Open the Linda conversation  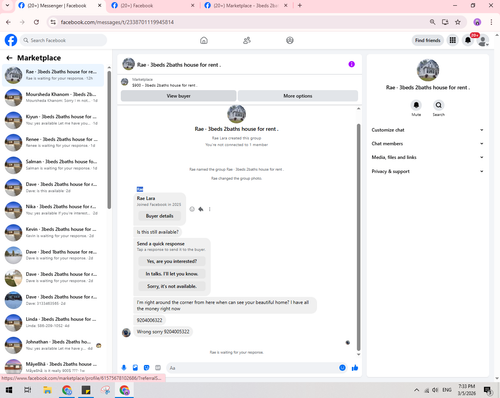point(53,322)
